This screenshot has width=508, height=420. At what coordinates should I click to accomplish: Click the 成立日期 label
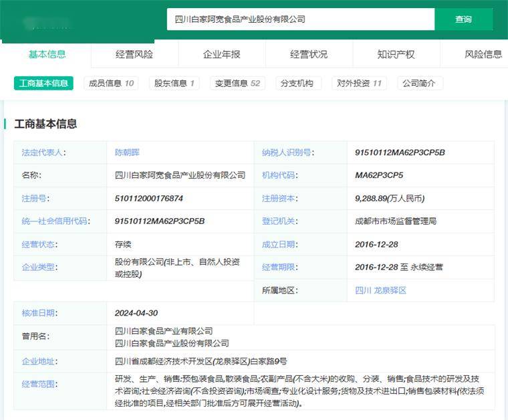(x=280, y=244)
